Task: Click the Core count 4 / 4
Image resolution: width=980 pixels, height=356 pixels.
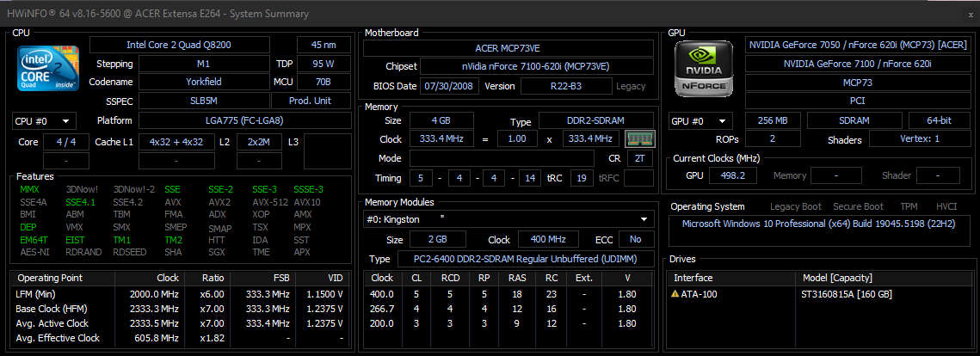Action: 66,142
